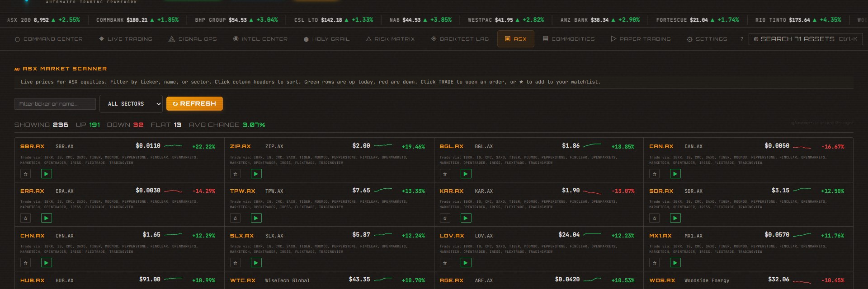Screen dimensions: 868x289
Task: Star BGL.AX to add to watchlist
Action: coord(445,174)
